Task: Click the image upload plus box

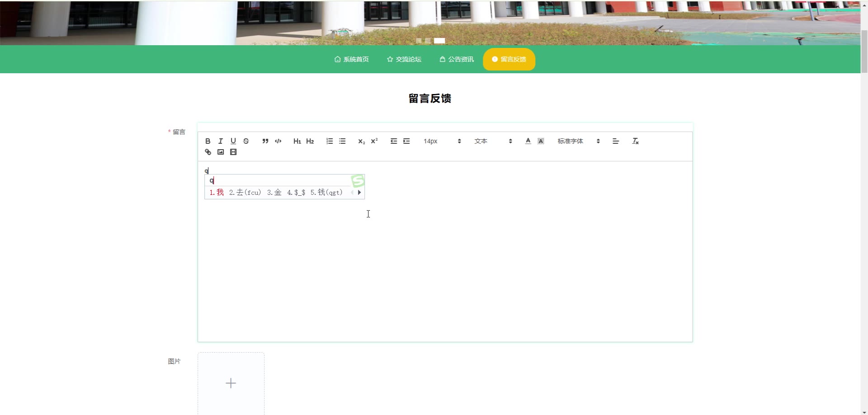Action: point(231,383)
